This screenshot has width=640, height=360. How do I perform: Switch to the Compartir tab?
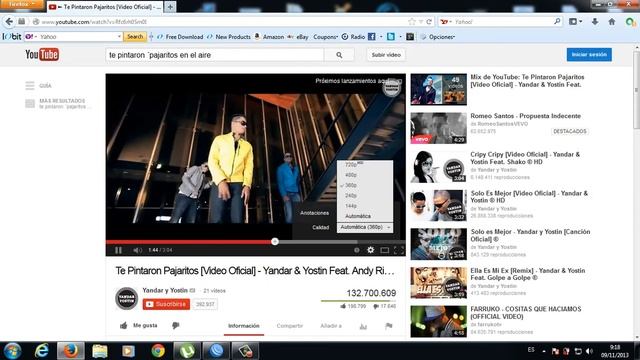[x=290, y=326]
